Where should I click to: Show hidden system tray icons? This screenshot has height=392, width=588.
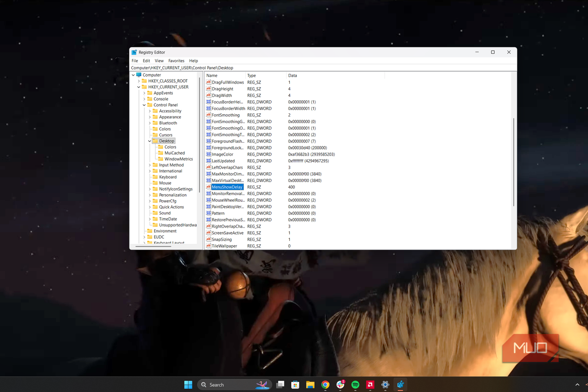coord(577,385)
